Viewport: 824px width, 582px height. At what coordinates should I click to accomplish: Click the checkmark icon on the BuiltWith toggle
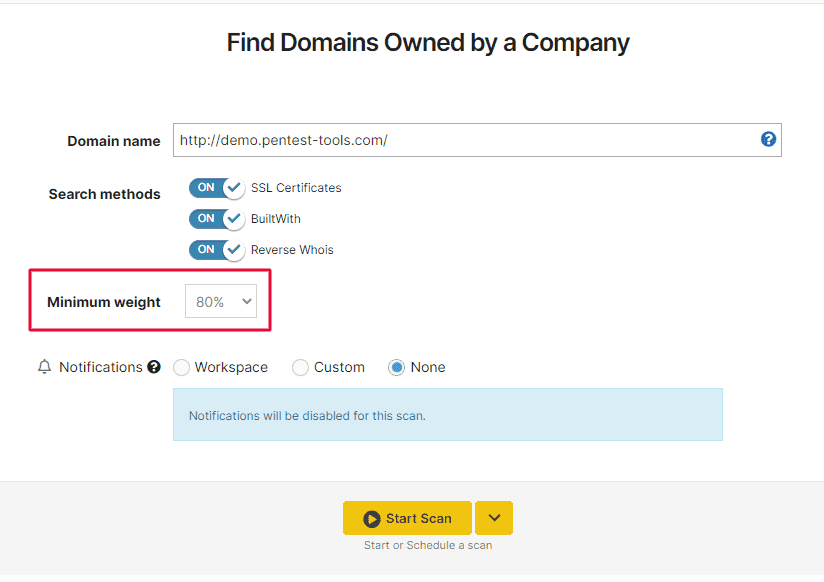(232, 219)
